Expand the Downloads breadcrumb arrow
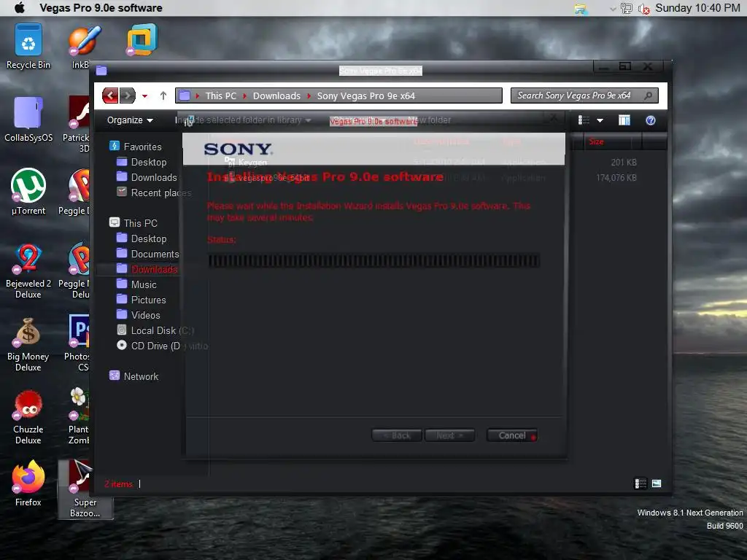Image resolution: width=747 pixels, height=560 pixels. pos(309,96)
